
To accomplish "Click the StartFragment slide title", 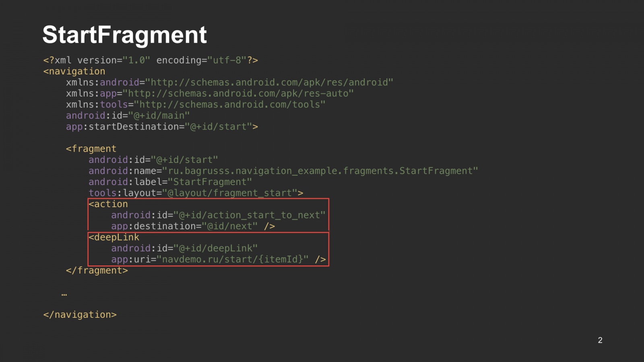I will [124, 35].
